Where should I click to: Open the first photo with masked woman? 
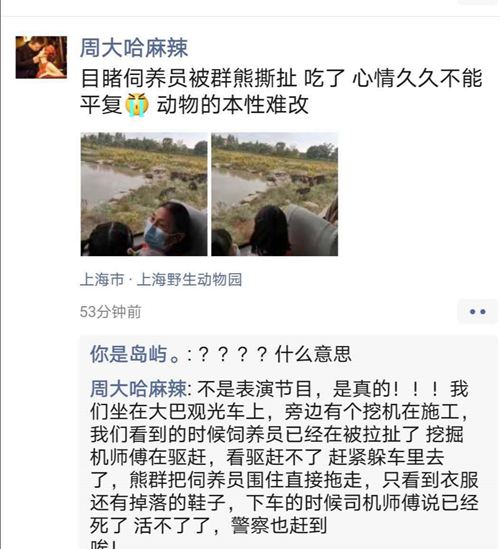pyautogui.click(x=144, y=194)
